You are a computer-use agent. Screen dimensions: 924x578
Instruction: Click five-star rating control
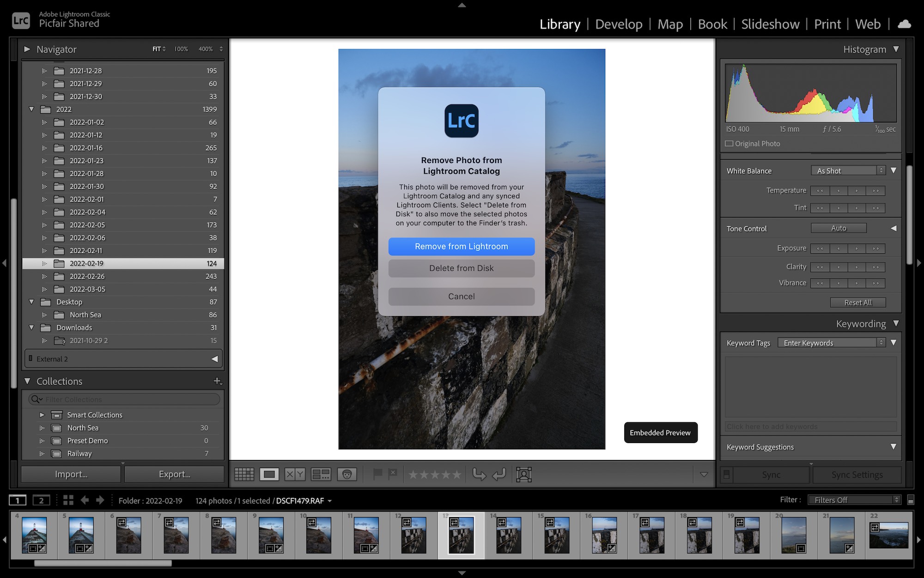click(x=434, y=475)
